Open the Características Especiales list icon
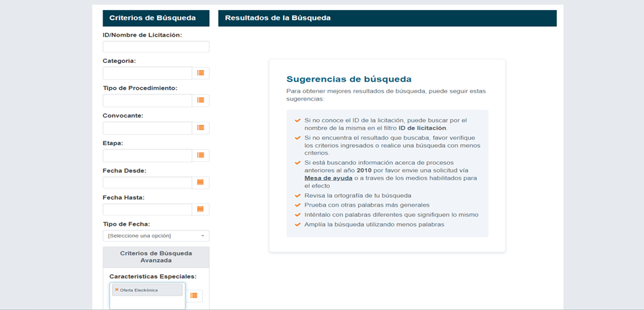 point(194,296)
